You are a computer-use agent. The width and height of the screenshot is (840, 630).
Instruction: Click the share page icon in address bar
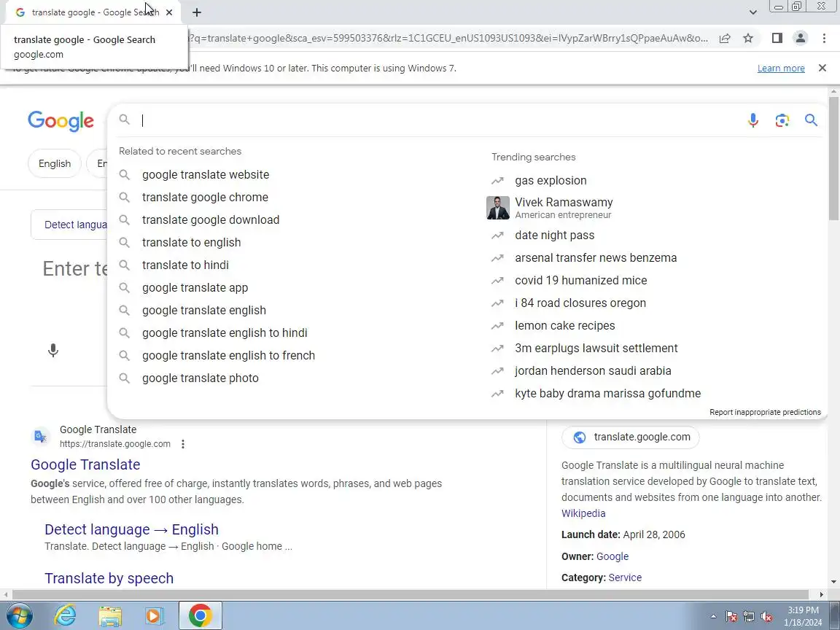(724, 38)
